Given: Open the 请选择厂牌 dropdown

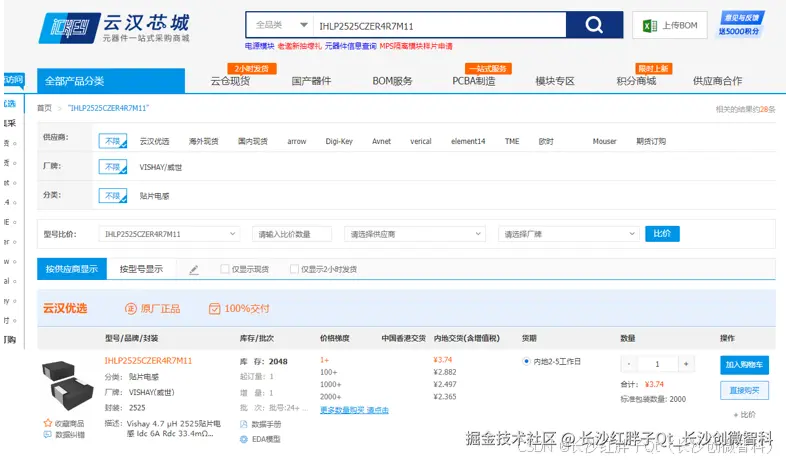Looking at the screenshot, I should tap(568, 234).
